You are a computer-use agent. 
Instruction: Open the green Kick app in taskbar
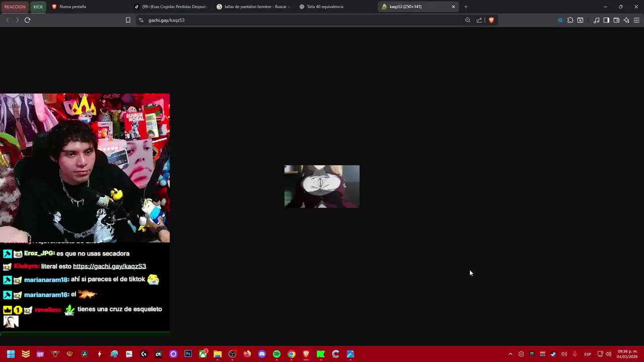pos(320,354)
